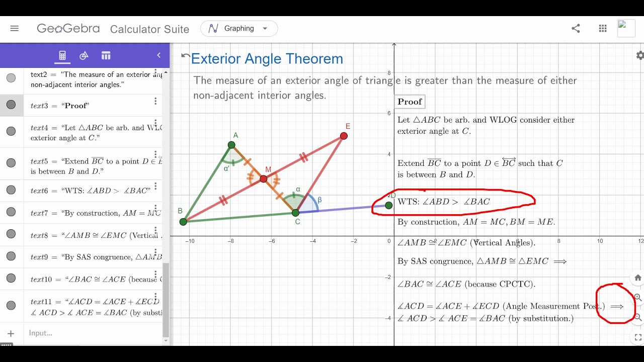644x362 pixels.
Task: Open the user profile picture
Action: tap(626, 29)
